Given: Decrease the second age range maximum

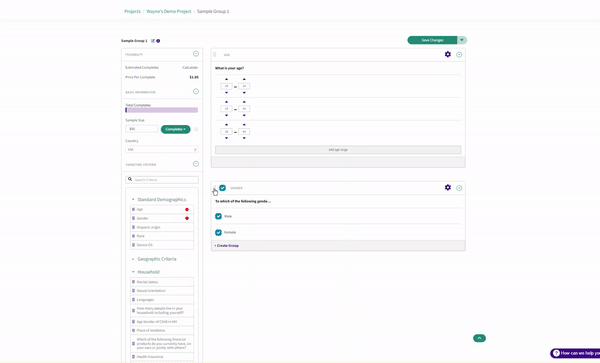Looking at the screenshot, I should pyautogui.click(x=244, y=115).
